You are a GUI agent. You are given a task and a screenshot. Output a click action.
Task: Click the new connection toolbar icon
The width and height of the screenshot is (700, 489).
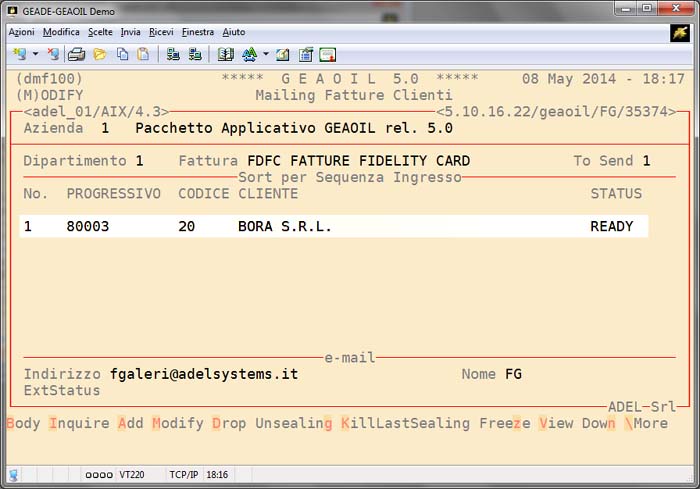coord(19,54)
